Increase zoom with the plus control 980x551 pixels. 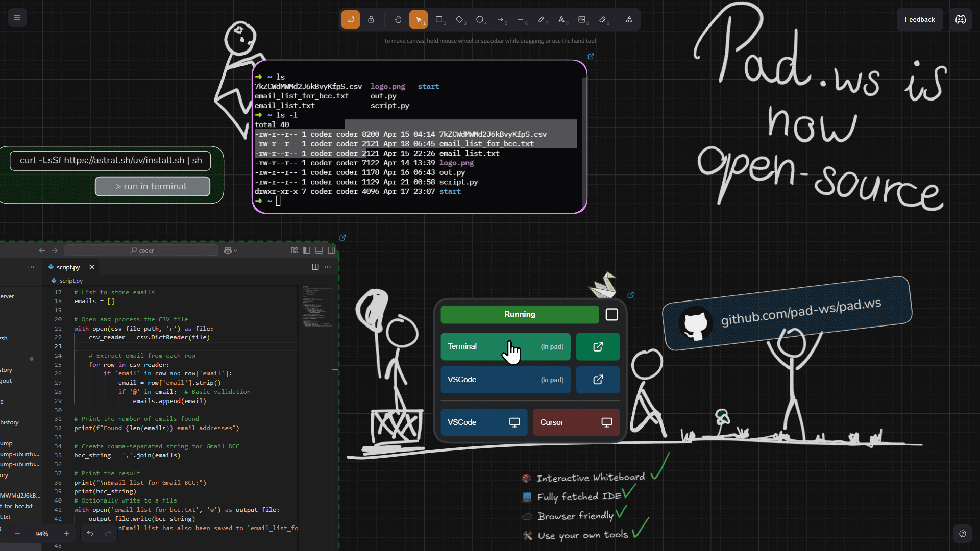click(66, 534)
